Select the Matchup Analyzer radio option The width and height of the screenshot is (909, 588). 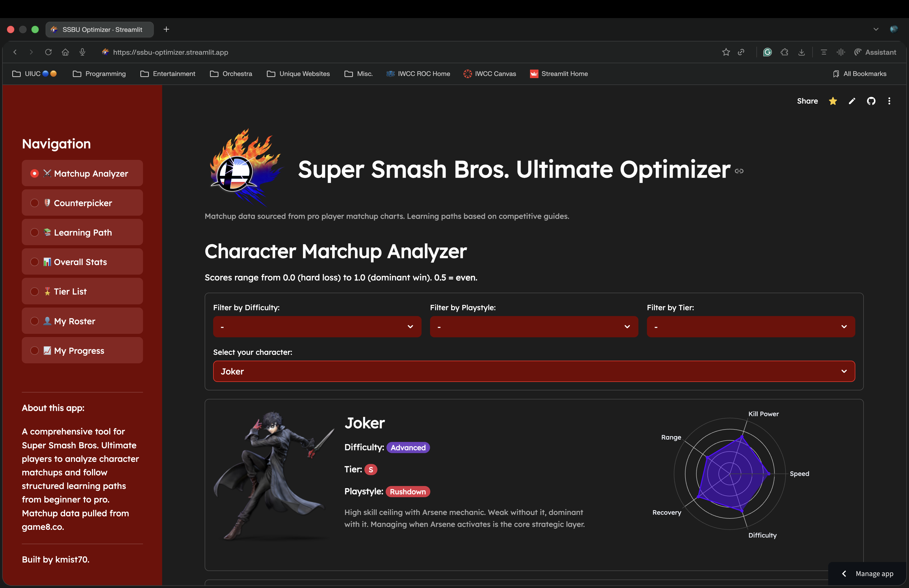click(82, 173)
